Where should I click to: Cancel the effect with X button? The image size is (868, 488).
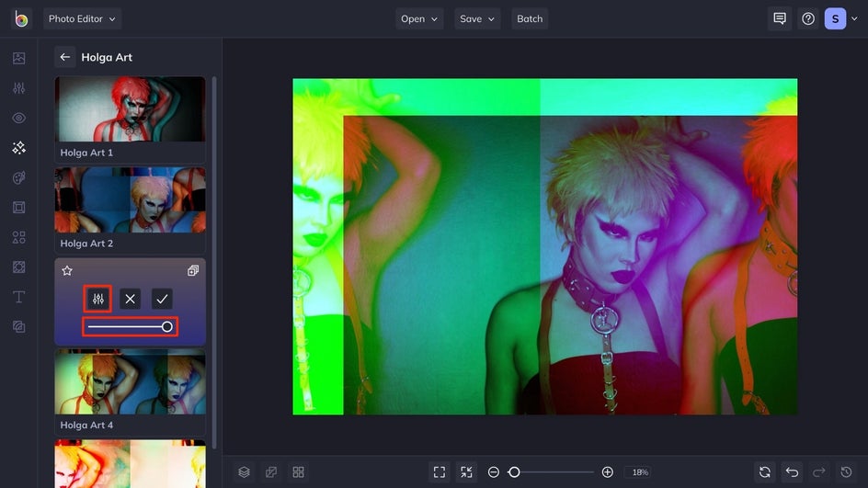tap(130, 300)
